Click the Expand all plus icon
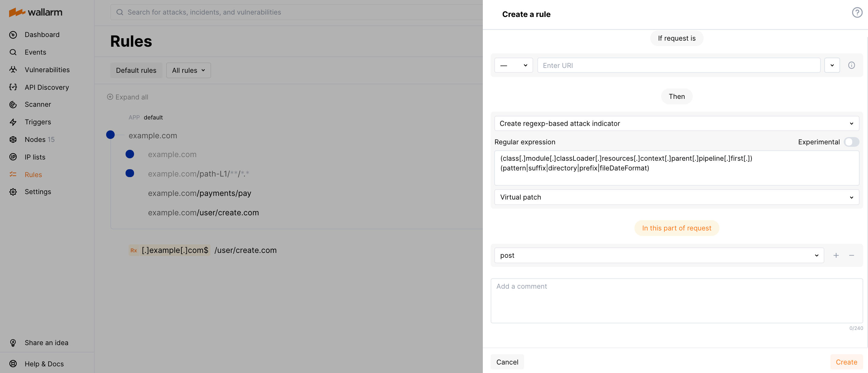 (x=110, y=97)
